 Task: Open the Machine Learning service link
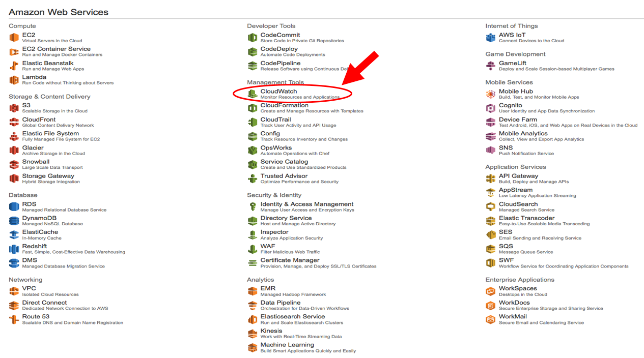(287, 344)
